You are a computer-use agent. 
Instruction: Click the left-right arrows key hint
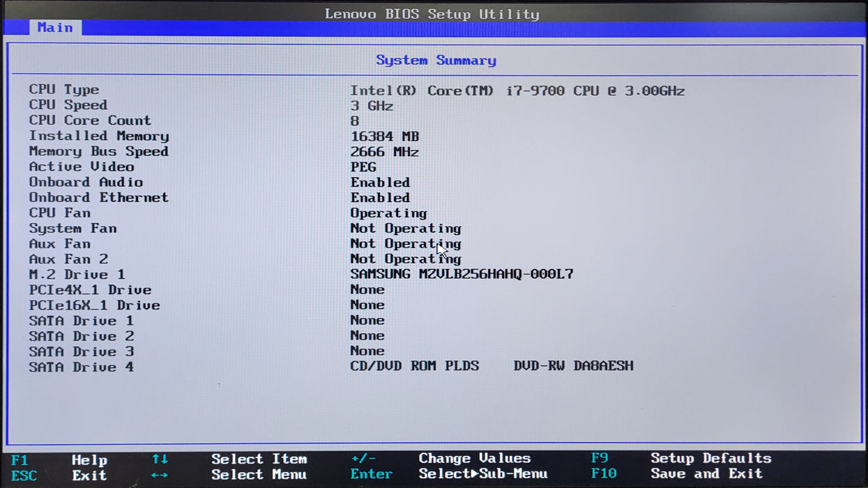coord(160,475)
